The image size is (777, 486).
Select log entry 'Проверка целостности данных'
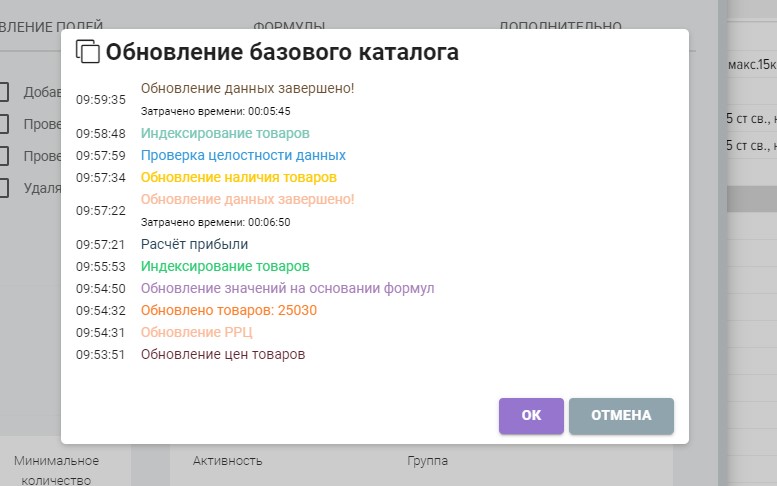pos(243,156)
